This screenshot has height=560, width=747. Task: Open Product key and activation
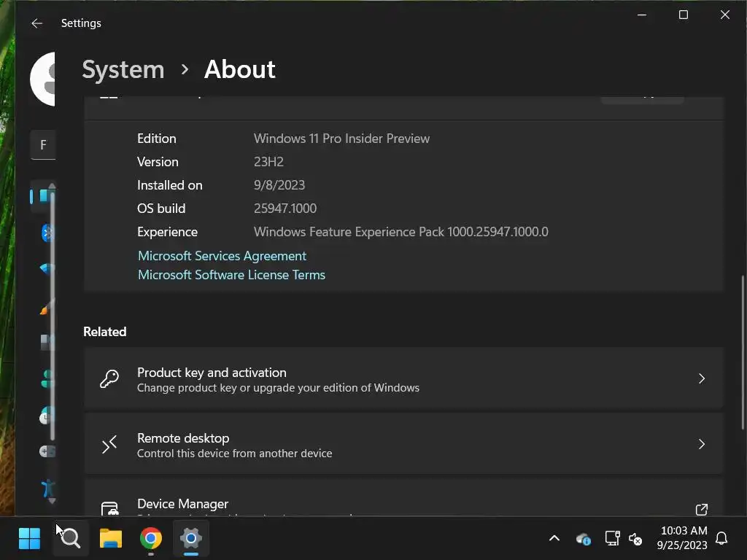click(404, 379)
